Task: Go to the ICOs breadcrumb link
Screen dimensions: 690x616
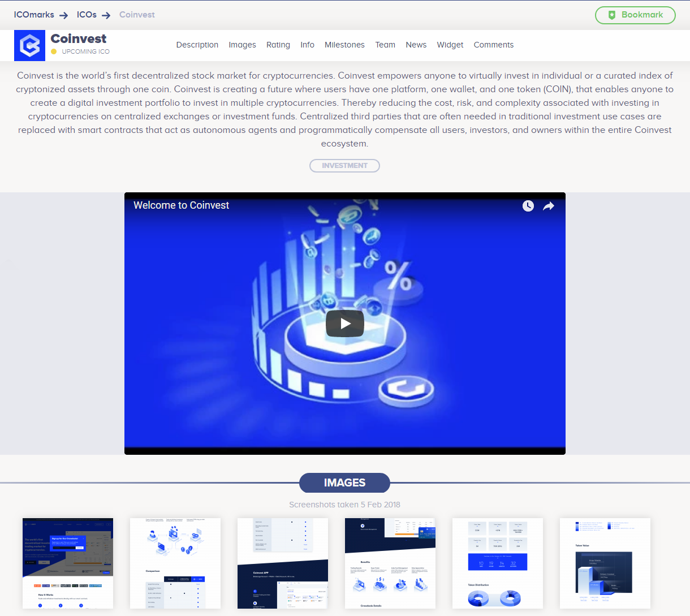Action: [87, 15]
